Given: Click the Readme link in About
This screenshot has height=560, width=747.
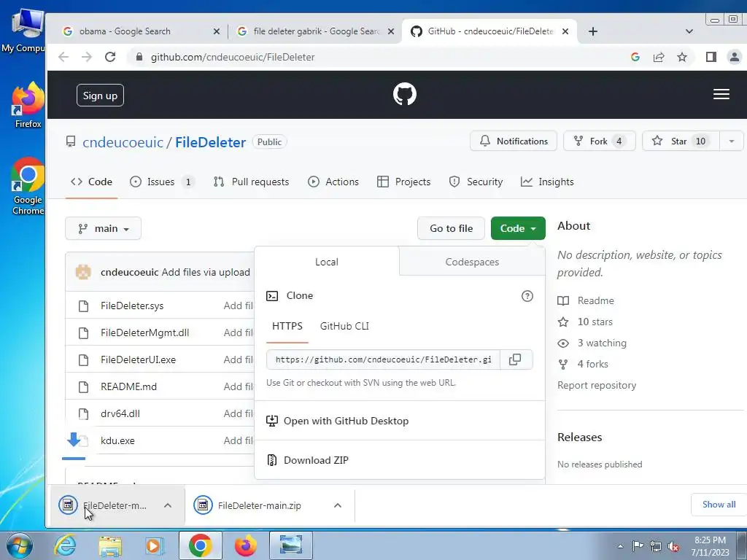Looking at the screenshot, I should pos(586,300).
